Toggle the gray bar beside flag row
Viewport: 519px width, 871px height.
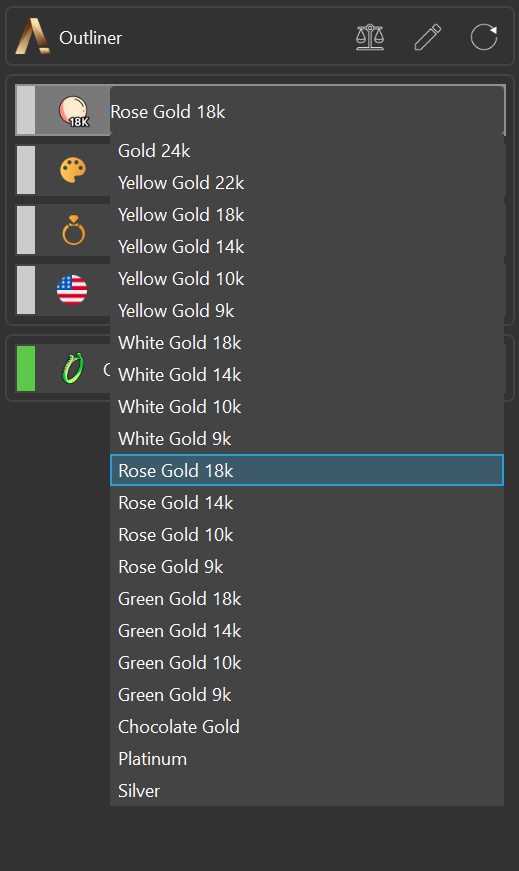tap(26, 290)
